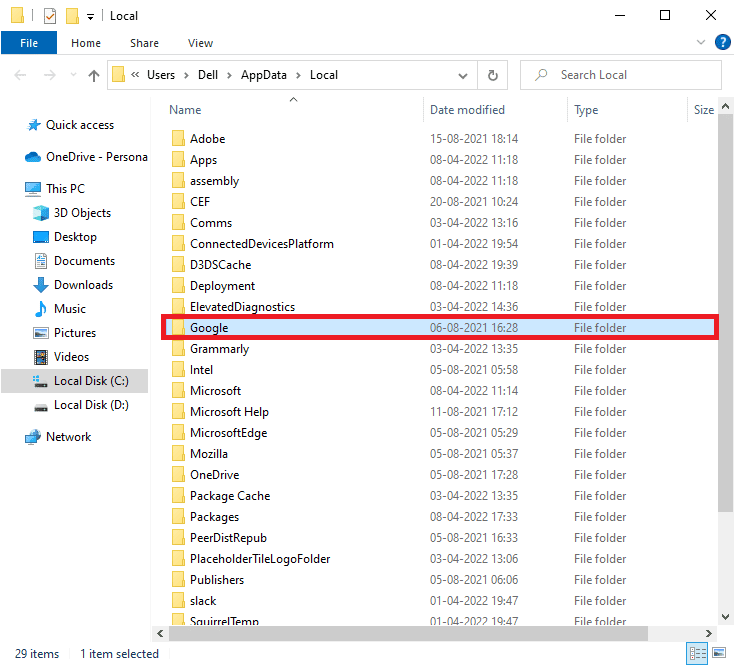Screen dimensions: 735x666
Task: Open the Customize Quick Access Toolbar dropdown
Action: [91, 17]
